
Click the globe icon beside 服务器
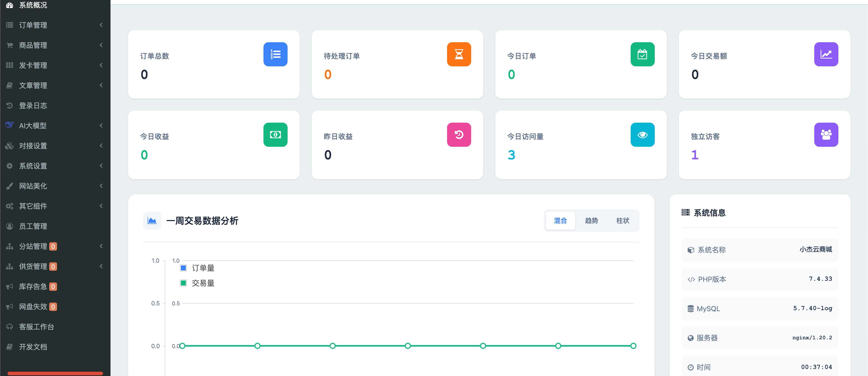690,338
